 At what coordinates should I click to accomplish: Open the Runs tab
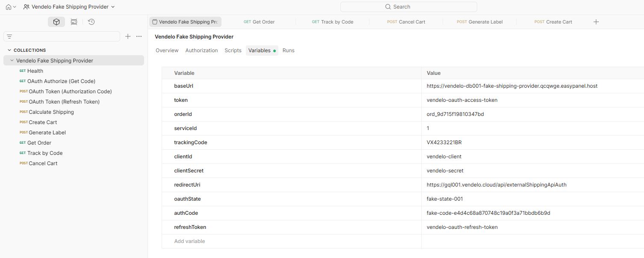[288, 50]
